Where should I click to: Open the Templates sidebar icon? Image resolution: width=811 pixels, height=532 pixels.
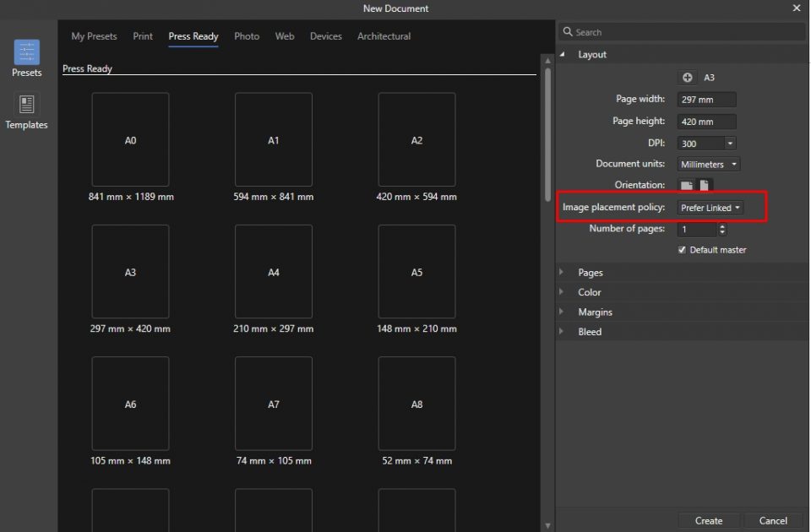point(27,105)
